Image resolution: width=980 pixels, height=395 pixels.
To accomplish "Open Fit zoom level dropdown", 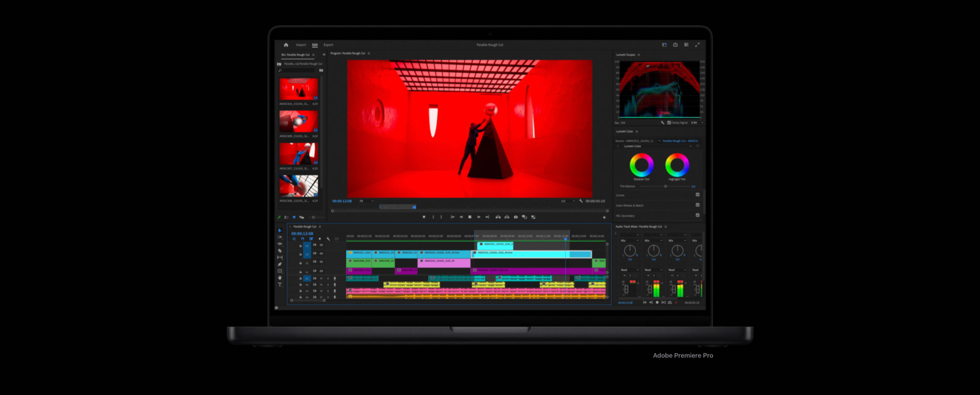I will point(366,201).
